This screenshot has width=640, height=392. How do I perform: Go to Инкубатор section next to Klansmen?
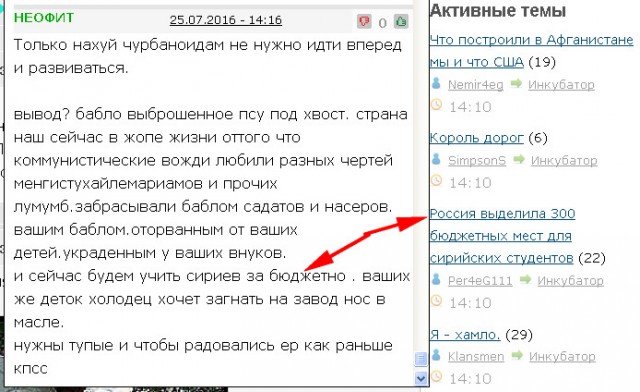(x=562, y=356)
